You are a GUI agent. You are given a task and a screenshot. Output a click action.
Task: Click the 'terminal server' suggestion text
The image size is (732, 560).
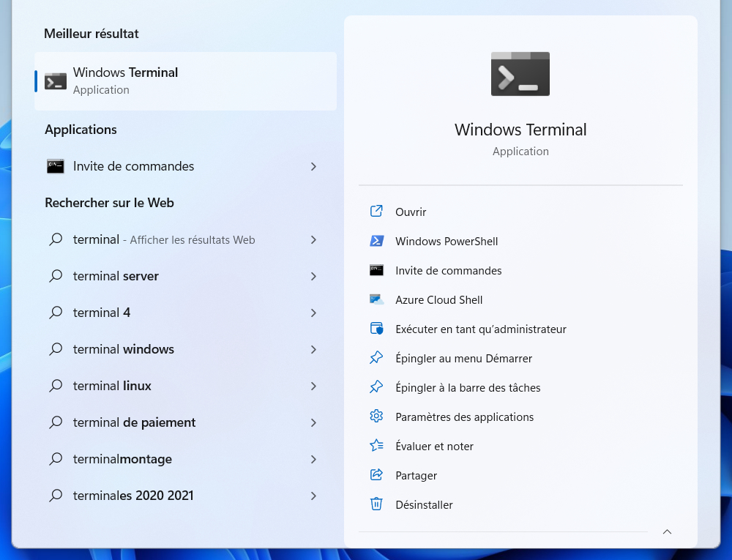click(116, 276)
